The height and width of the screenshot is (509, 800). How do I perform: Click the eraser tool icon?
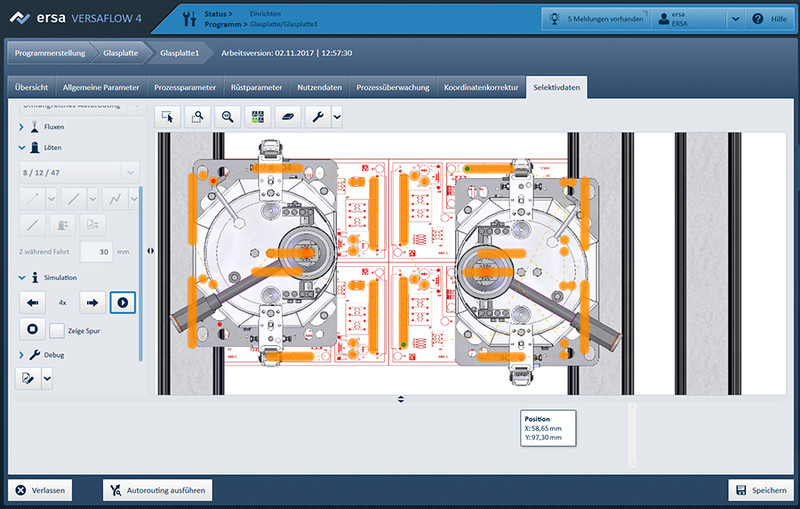pyautogui.click(x=287, y=117)
